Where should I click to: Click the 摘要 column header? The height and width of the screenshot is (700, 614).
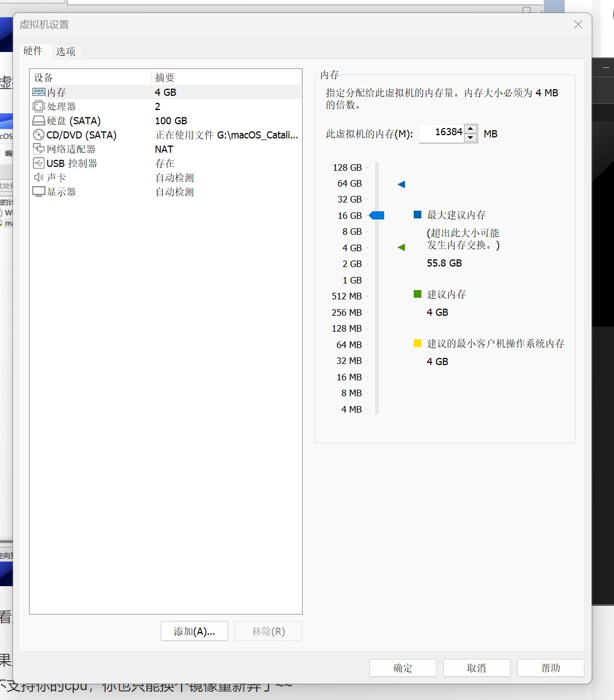(x=226, y=77)
